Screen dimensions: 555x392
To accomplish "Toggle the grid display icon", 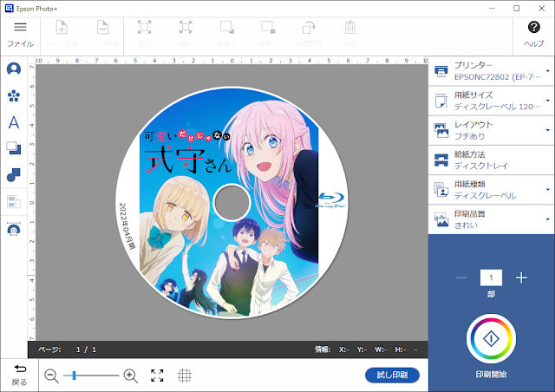I will point(185,376).
